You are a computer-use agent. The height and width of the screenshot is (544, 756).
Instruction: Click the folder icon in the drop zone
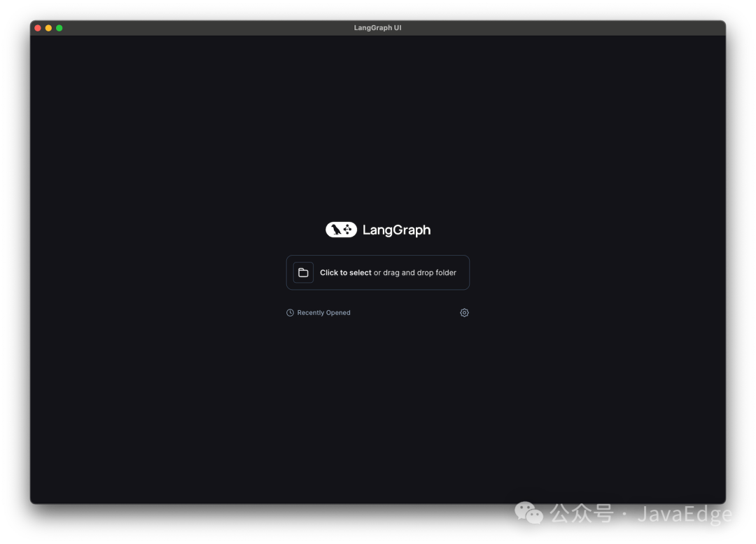pos(303,272)
